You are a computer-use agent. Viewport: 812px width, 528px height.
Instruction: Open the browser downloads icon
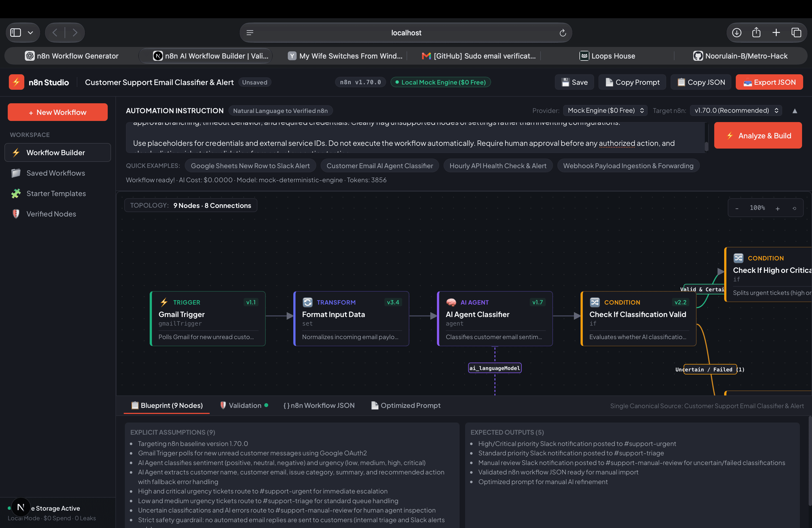point(737,33)
